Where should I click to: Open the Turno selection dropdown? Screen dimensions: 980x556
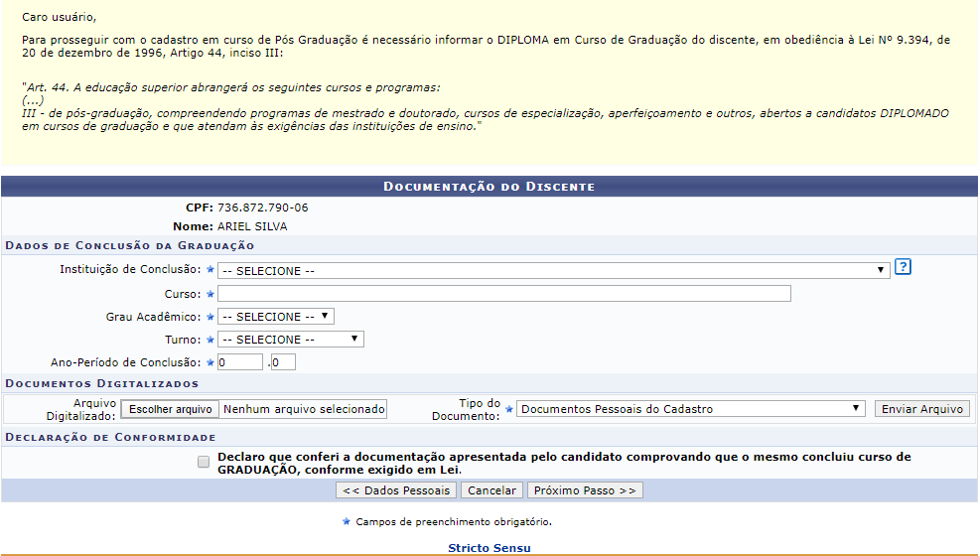[290, 340]
